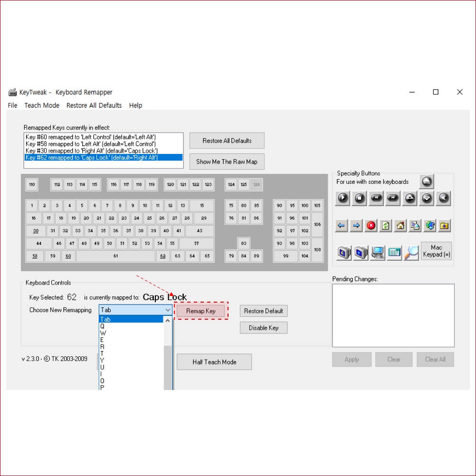Open the File menu
This screenshot has width=476, height=476.
pos(12,105)
